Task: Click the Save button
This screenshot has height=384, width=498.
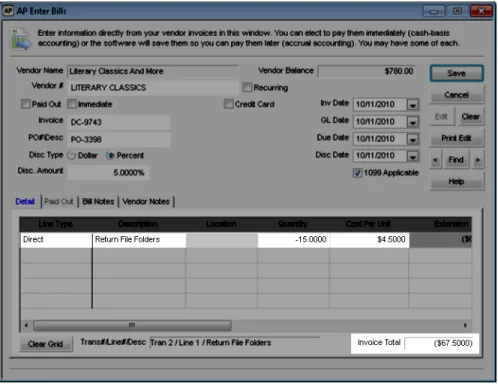Action: 456,73
